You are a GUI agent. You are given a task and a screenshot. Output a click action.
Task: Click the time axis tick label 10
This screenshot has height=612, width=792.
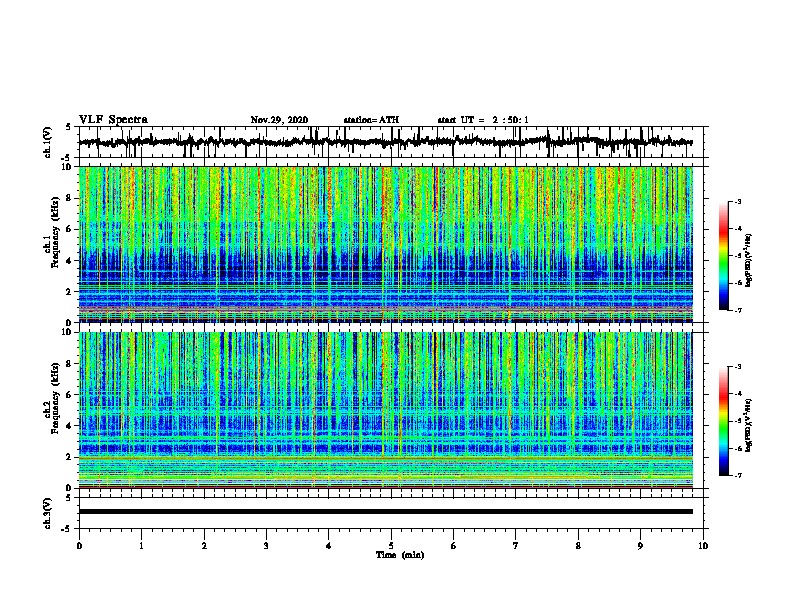(703, 546)
